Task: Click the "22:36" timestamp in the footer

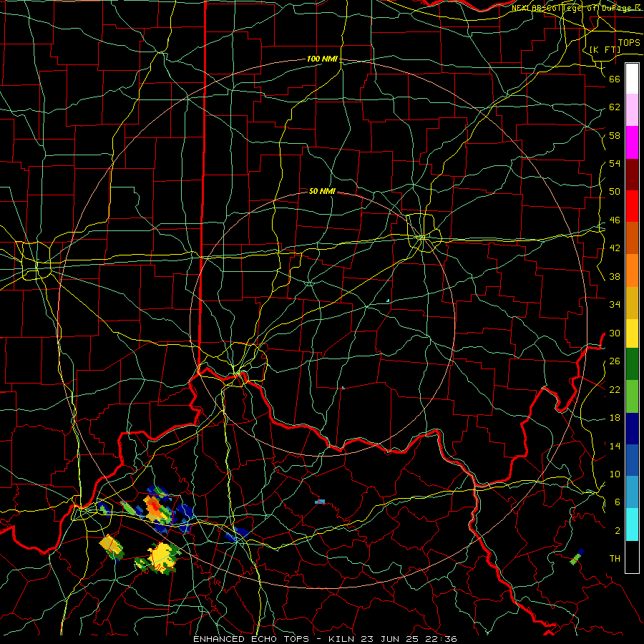Action: coord(441,639)
